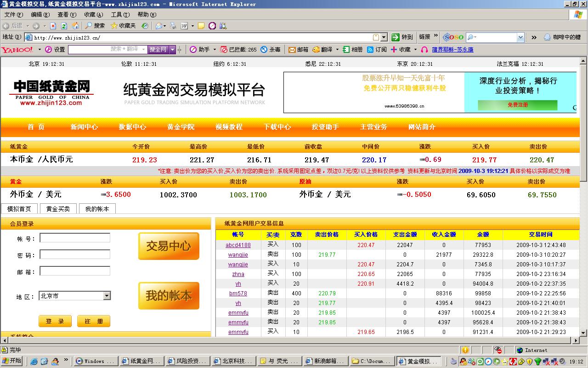Open the address bar URL dropdown

tap(384, 37)
